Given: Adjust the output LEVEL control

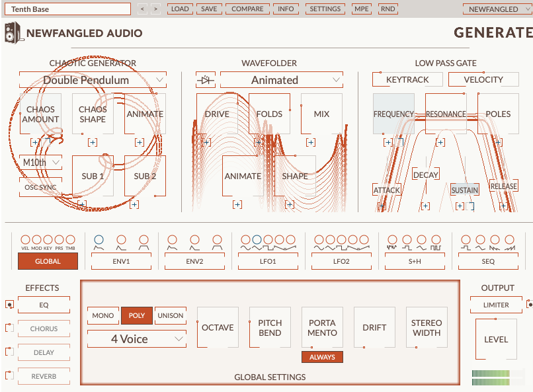Looking at the screenshot, I should point(495,339).
